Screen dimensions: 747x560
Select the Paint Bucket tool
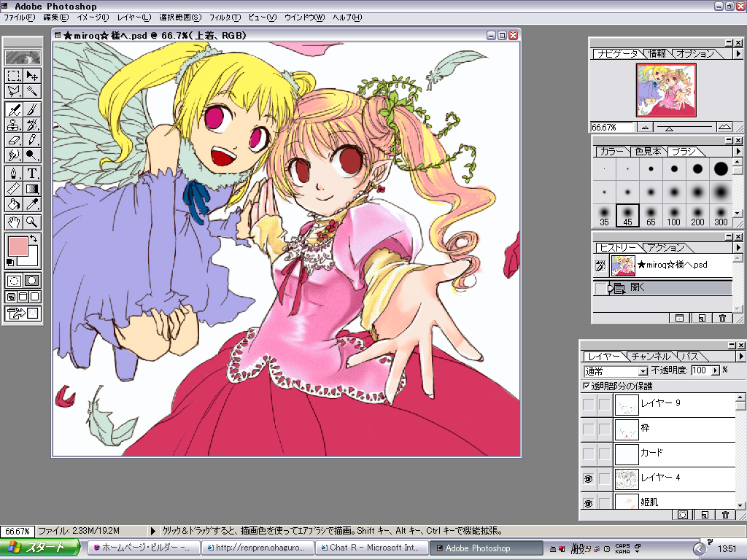click(x=14, y=204)
